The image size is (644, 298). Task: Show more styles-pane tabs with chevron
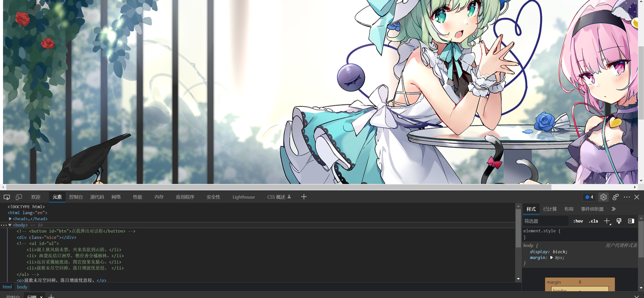pos(614,209)
